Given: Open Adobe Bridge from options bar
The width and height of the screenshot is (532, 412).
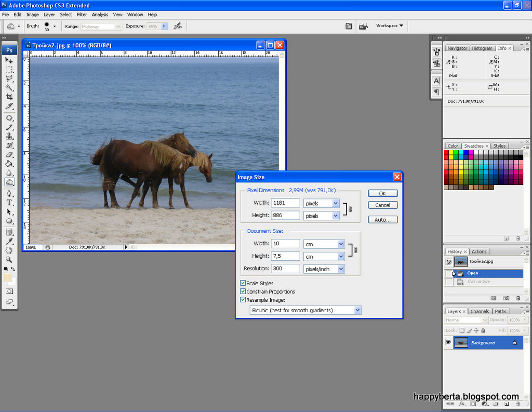Looking at the screenshot, I should (363, 26).
